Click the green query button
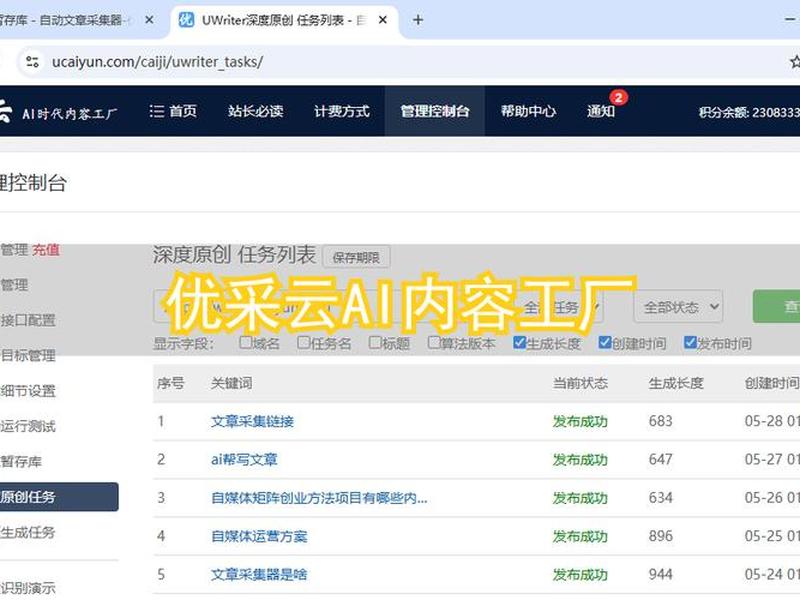Image resolution: width=800 pixels, height=600 pixels. pos(777,307)
